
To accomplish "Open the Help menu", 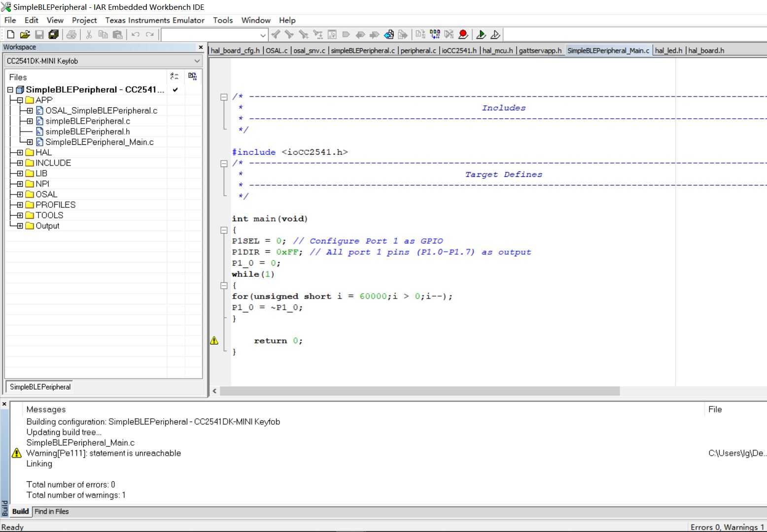I will (287, 20).
